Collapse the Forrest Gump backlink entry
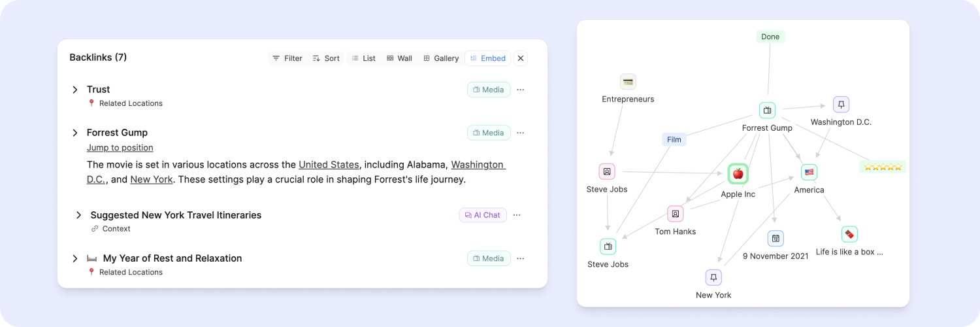 pyautogui.click(x=75, y=133)
